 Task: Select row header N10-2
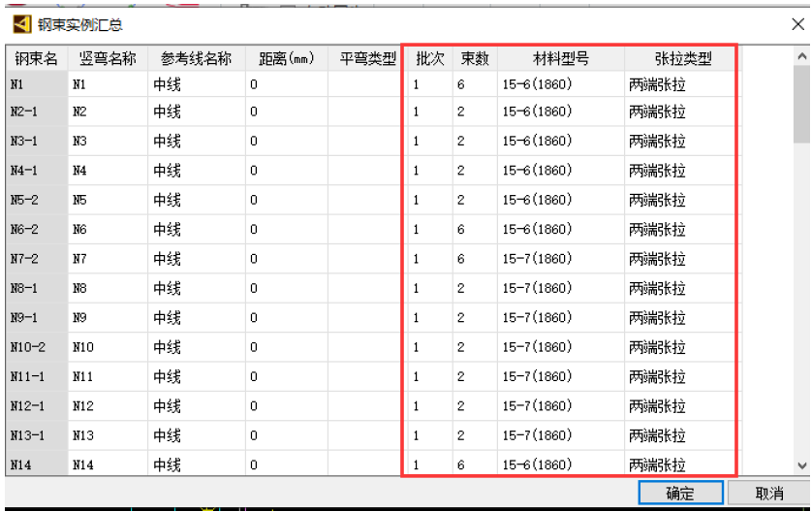coord(36,347)
